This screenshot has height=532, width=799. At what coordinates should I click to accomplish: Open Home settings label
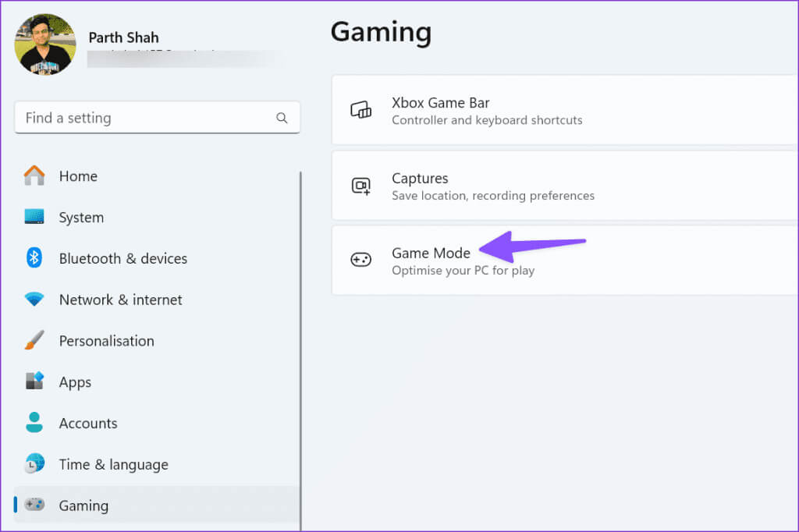78,176
